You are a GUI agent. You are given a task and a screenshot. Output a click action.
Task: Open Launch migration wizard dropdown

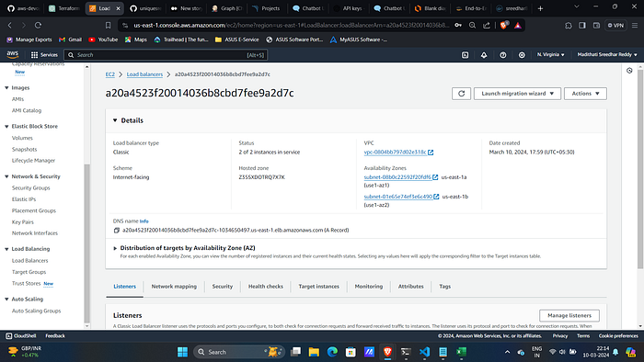tap(517, 94)
